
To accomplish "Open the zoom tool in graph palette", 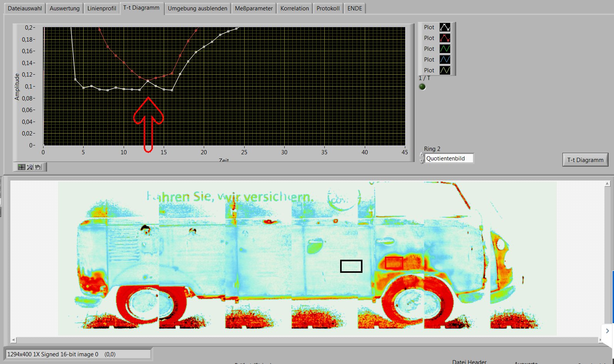I will 30,167.
